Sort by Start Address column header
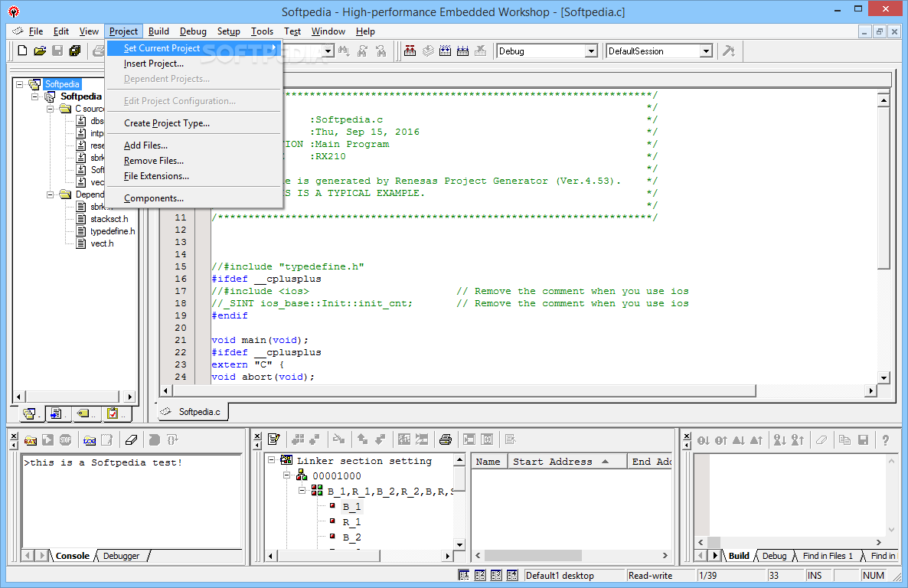908x588 pixels. pos(567,461)
